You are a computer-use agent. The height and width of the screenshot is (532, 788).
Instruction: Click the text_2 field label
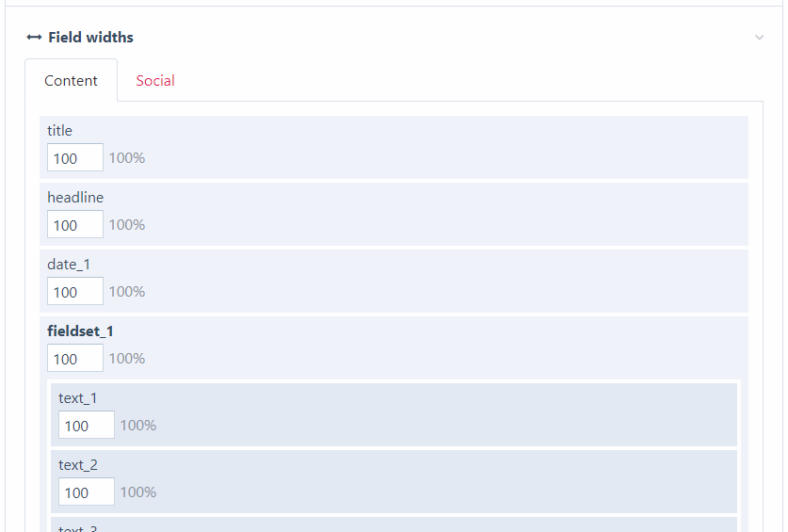tap(78, 465)
